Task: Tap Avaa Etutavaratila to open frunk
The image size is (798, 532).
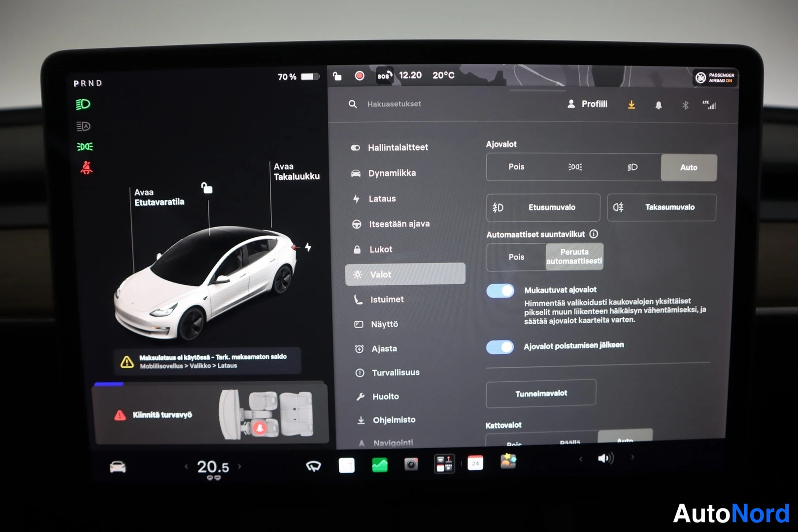Action: (159, 197)
